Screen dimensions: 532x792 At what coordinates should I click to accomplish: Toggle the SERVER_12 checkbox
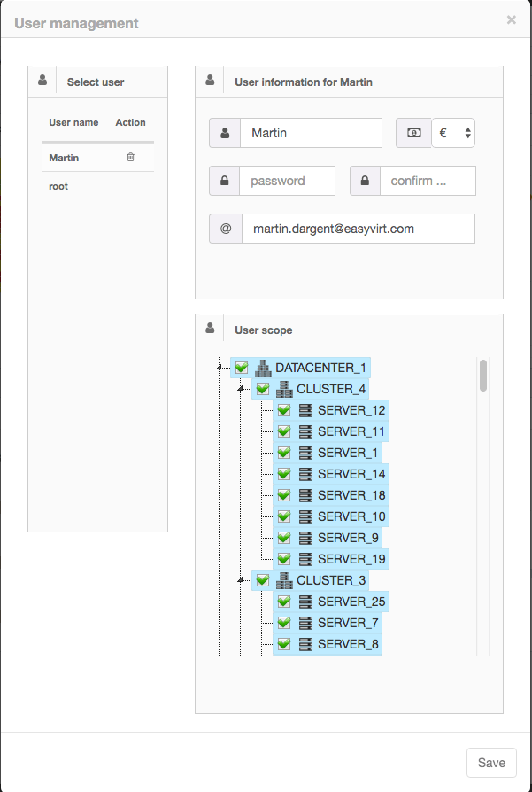(283, 410)
